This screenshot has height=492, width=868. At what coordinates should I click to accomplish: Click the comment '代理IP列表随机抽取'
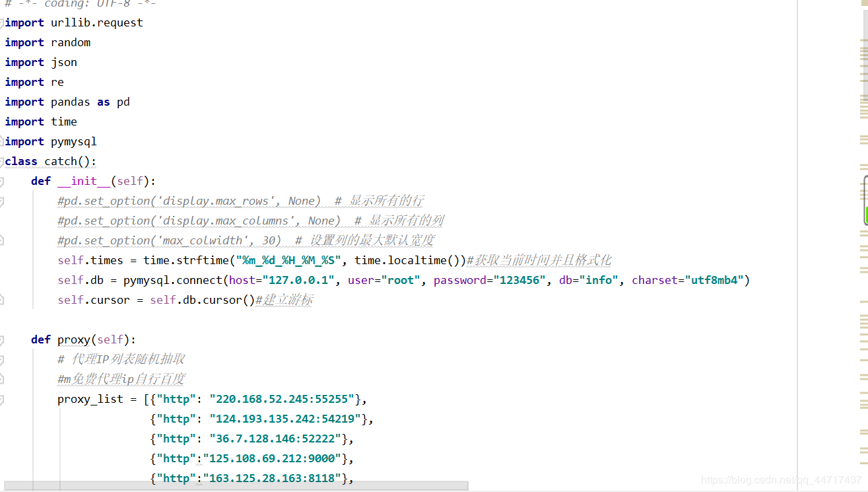click(127, 359)
